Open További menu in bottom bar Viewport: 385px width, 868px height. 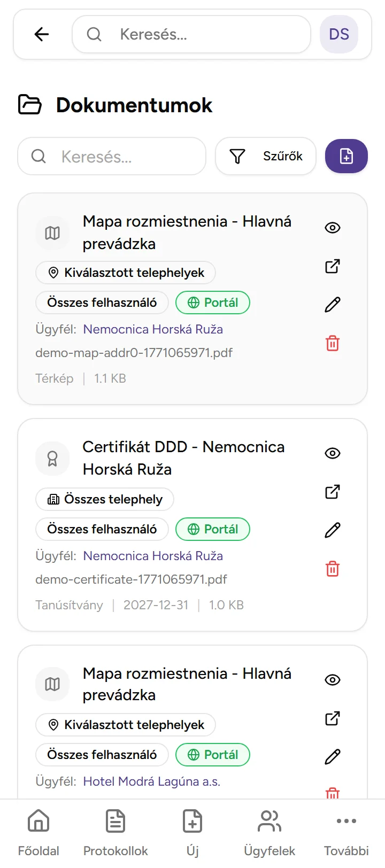(x=346, y=820)
